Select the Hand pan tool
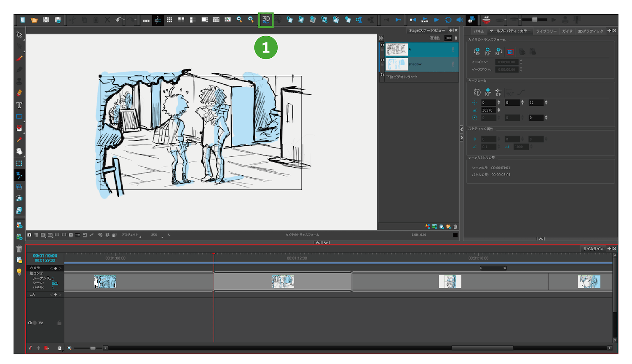The image size is (632, 364). [19, 151]
